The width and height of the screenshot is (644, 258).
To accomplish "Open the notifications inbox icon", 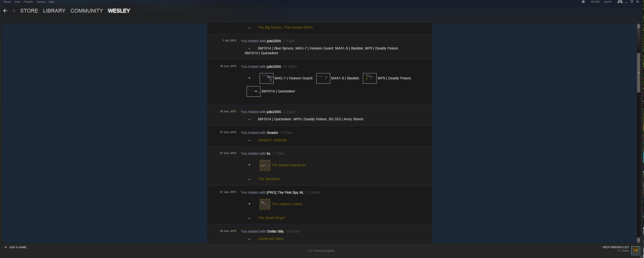I will 583,2.
